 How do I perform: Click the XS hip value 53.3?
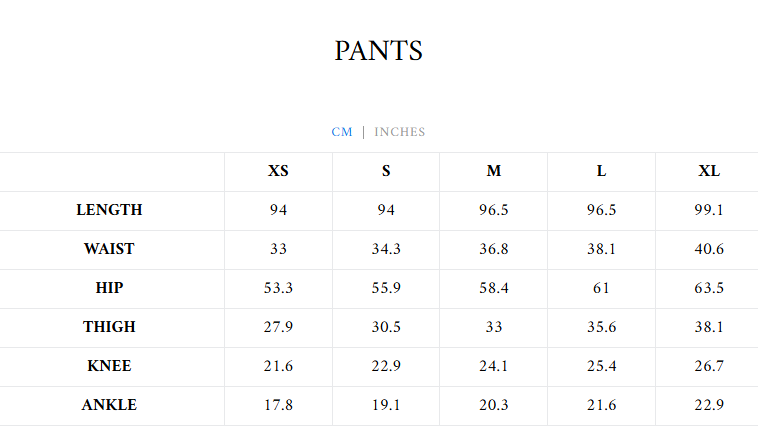pyautogui.click(x=278, y=288)
